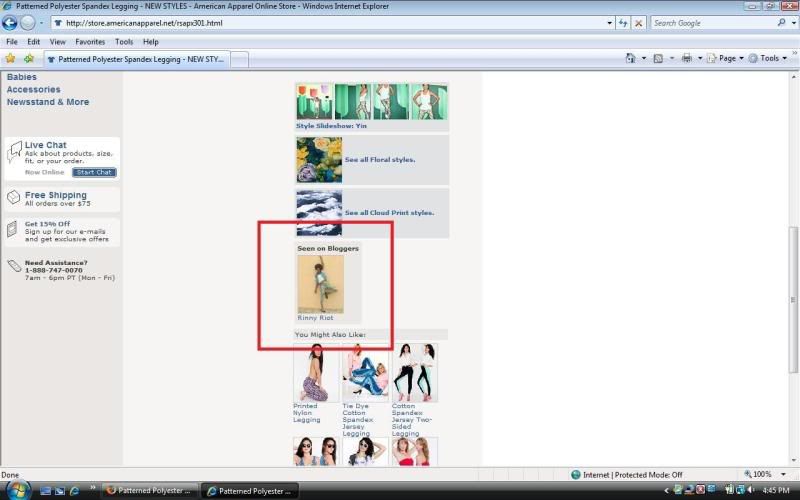Open the Accessories category link
800x500 pixels.
(33, 89)
